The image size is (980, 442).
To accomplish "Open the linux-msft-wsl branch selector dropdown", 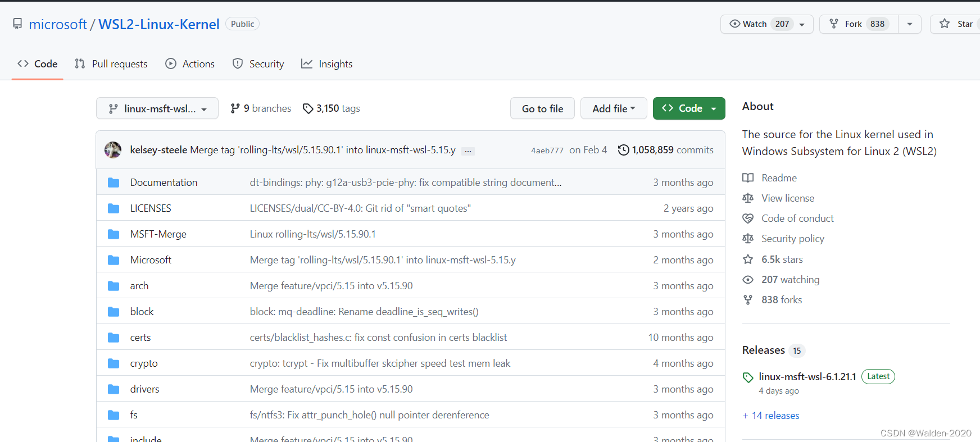I will [x=157, y=108].
